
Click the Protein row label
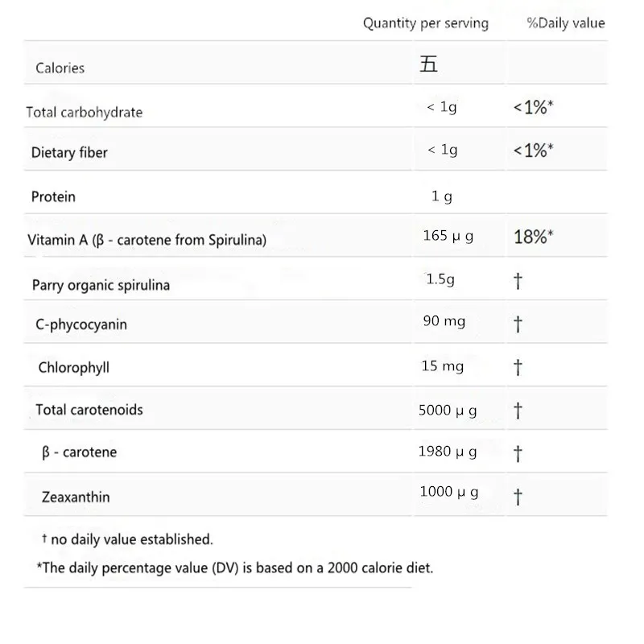coord(53,196)
